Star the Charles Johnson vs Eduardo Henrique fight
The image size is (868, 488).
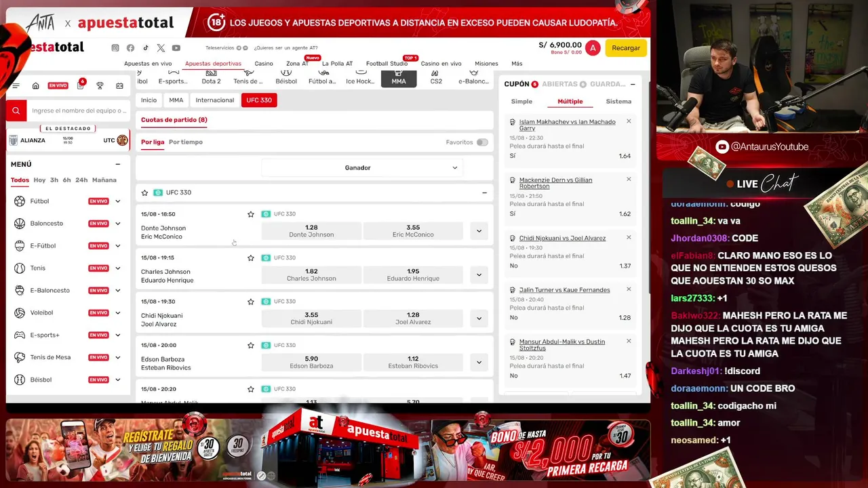(x=251, y=258)
